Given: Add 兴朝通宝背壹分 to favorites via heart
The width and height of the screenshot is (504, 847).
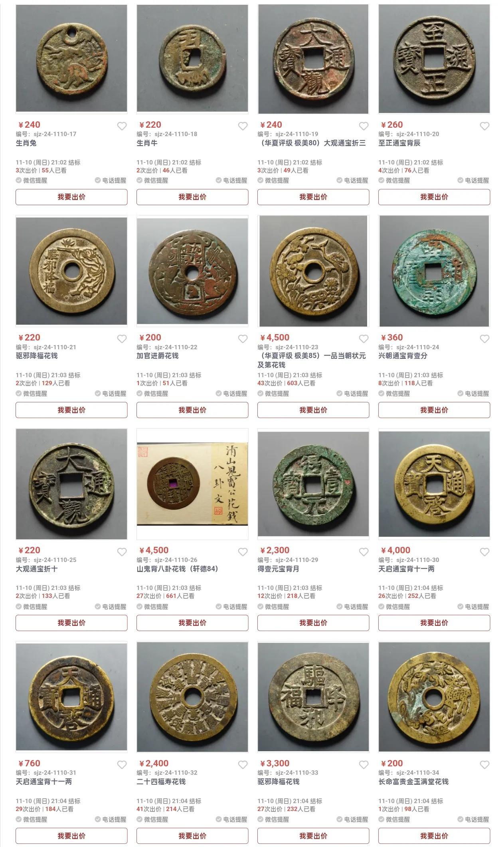Looking at the screenshot, I should [484, 339].
